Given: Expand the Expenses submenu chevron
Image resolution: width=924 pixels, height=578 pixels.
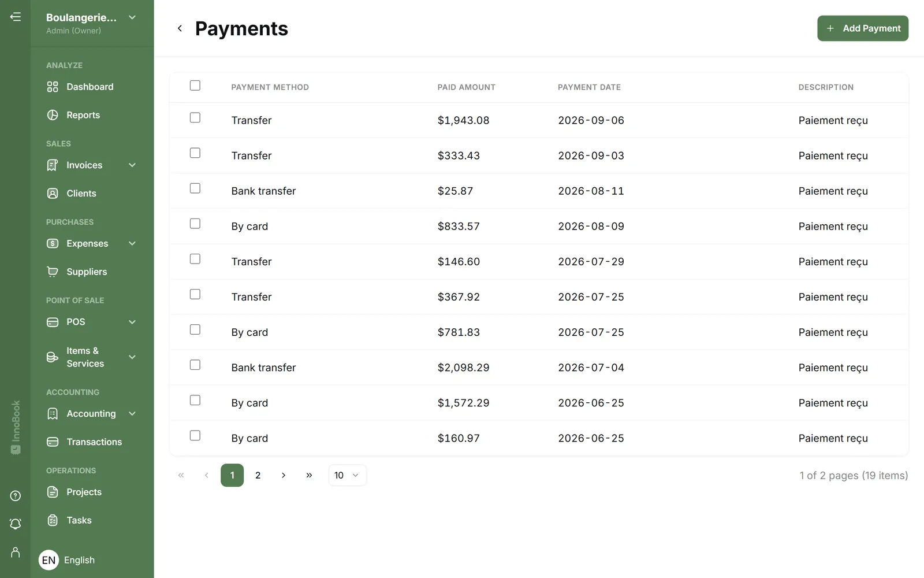Looking at the screenshot, I should coord(132,243).
